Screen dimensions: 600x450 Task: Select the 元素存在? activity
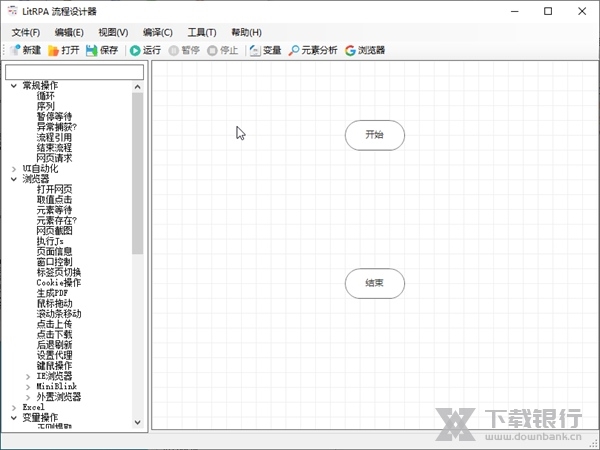click(x=57, y=220)
